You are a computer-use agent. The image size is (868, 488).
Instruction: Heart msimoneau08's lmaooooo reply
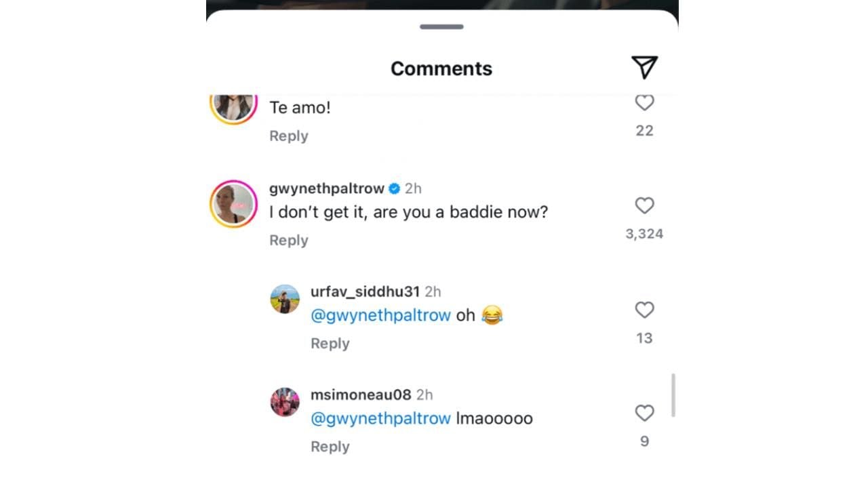644,413
